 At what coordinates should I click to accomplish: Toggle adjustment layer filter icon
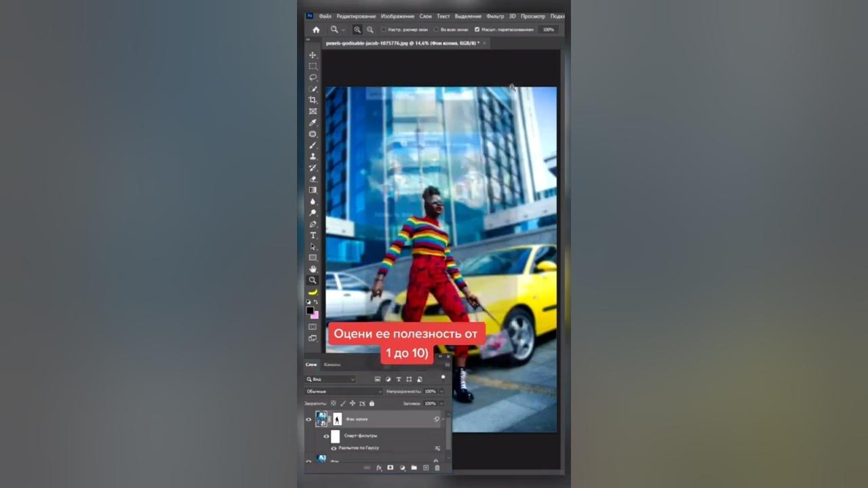click(388, 380)
